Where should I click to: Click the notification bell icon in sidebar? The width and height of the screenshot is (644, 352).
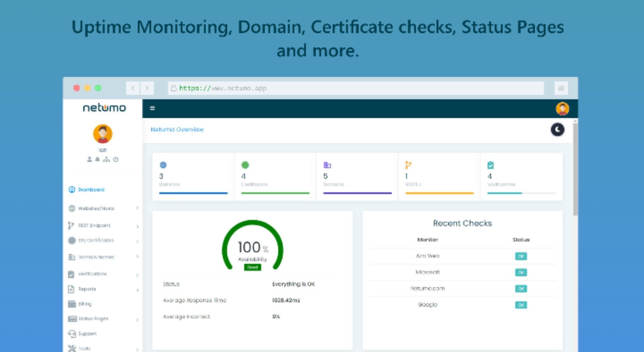click(x=97, y=159)
